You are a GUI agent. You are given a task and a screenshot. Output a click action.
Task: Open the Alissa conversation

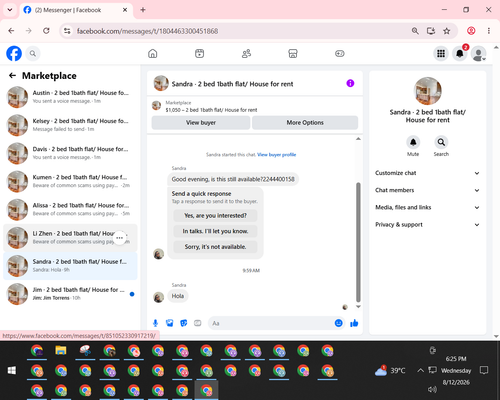[70, 209]
